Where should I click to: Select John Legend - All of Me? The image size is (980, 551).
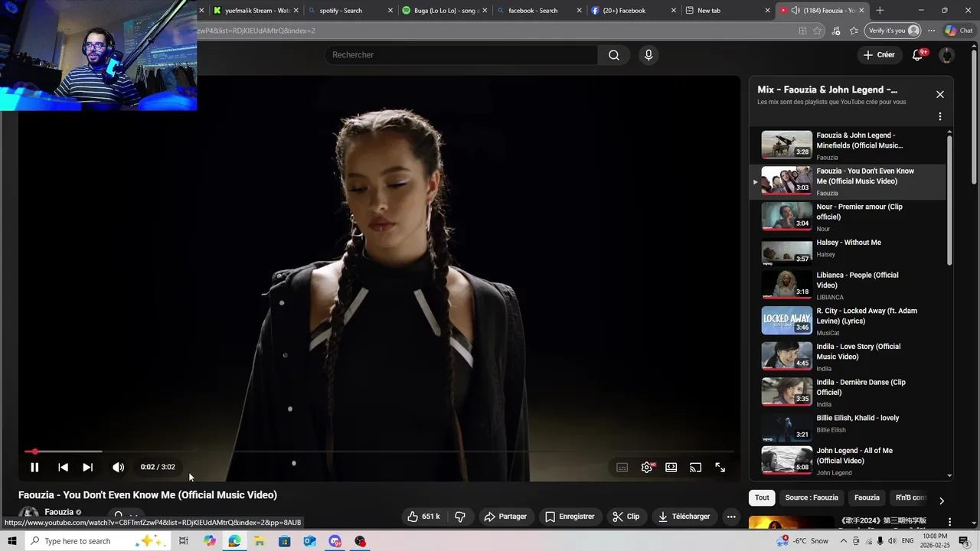point(848,461)
